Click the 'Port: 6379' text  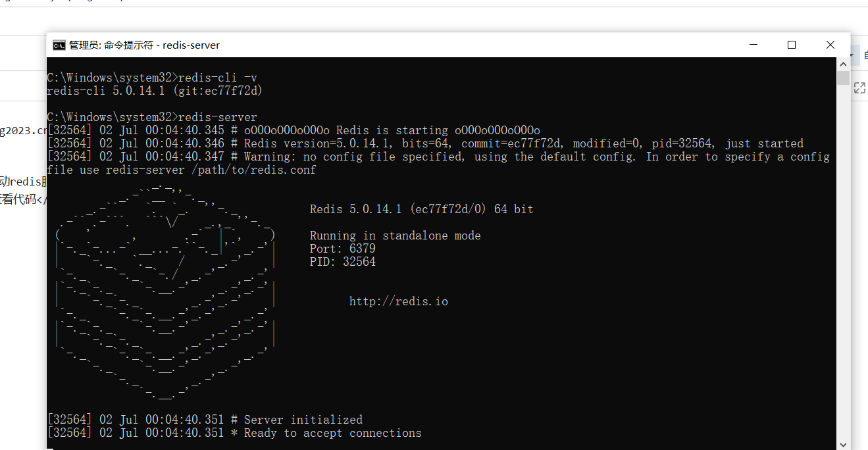[343, 249]
